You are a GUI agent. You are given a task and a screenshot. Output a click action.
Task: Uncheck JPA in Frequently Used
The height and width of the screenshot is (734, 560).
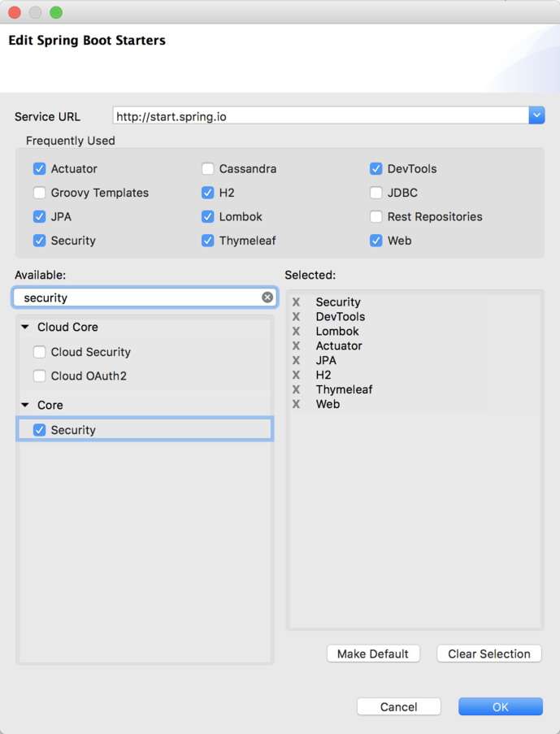click(39, 216)
